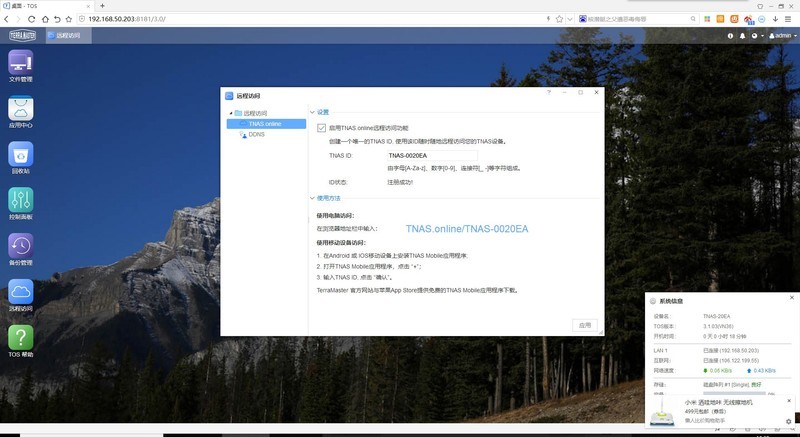The image size is (800, 437).
Task: Open the blue circle extension icon
Action: [762, 19]
